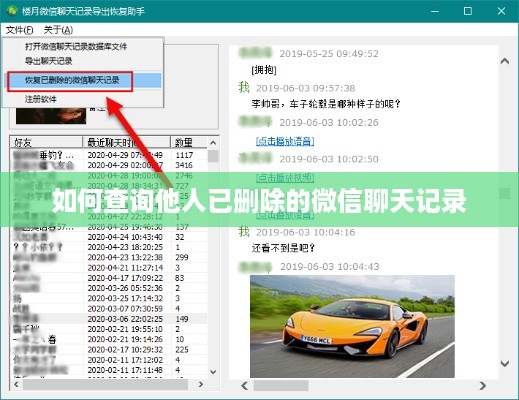Click the timestamp 2019-06-03 10:02:50
Image resolution: width=519 pixels, height=400 pixels.
click(329, 159)
